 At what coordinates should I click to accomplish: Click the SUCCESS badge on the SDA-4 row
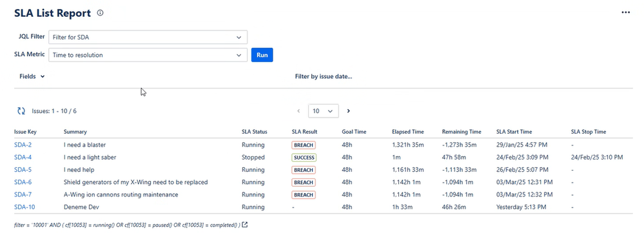(x=304, y=158)
